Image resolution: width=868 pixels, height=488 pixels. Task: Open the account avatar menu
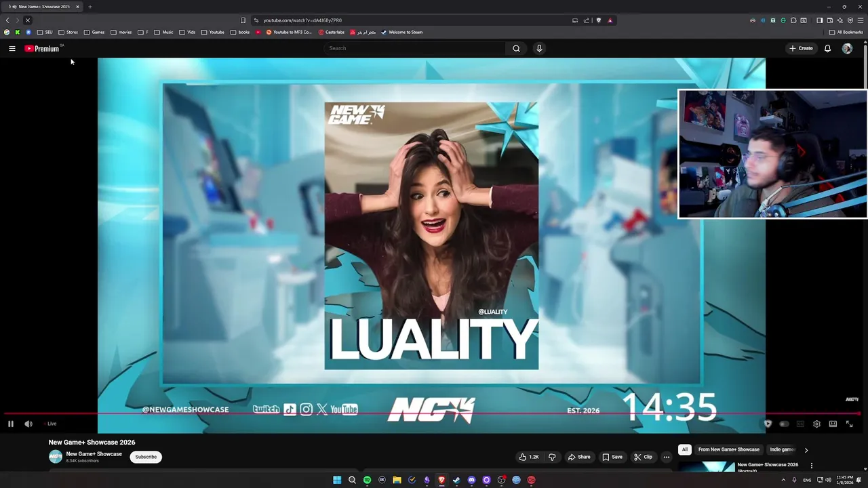847,48
